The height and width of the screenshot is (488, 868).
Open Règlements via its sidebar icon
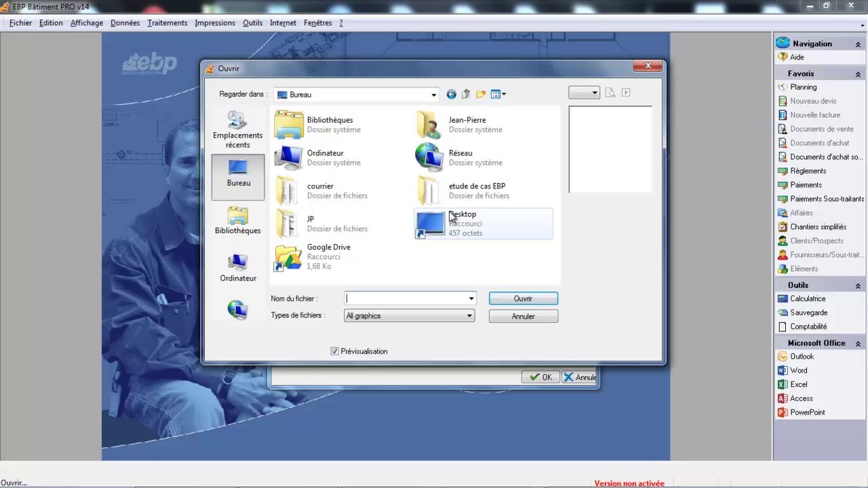pyautogui.click(x=783, y=171)
